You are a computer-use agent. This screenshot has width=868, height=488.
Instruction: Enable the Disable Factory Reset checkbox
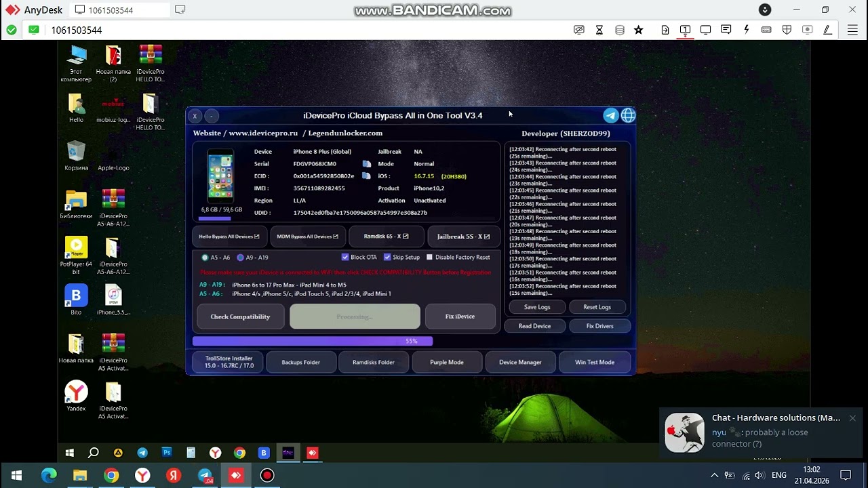click(429, 258)
